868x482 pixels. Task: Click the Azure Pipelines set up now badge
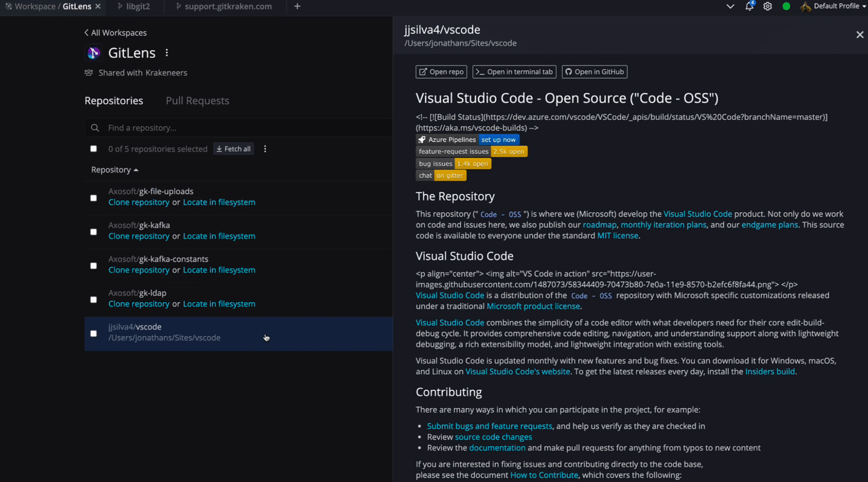[468, 140]
